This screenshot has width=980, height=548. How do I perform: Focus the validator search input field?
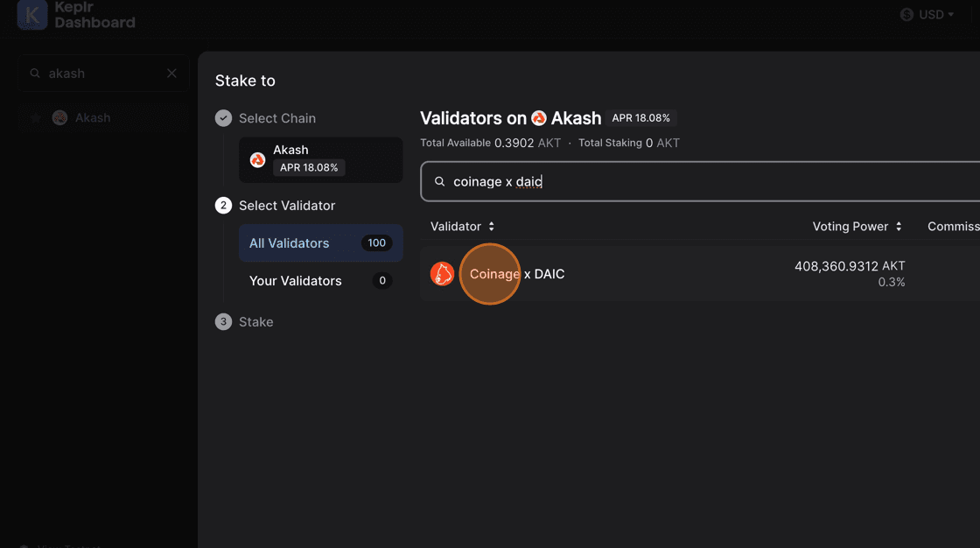coord(700,182)
